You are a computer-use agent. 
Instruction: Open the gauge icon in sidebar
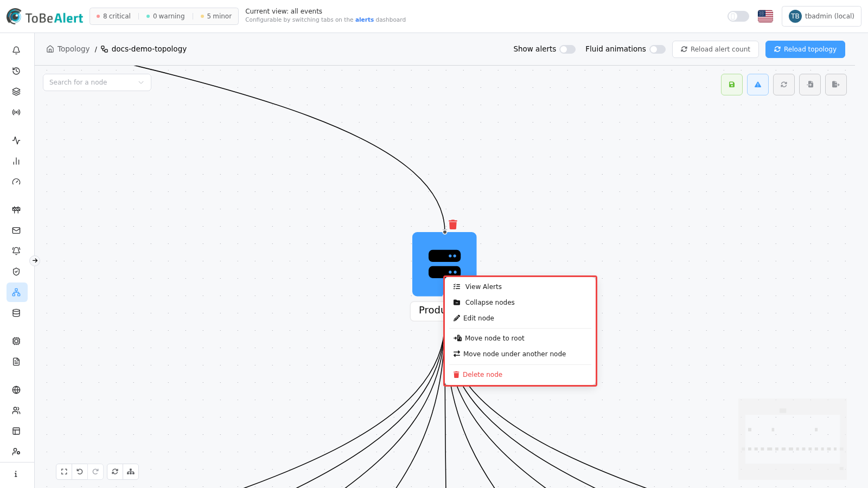16,182
